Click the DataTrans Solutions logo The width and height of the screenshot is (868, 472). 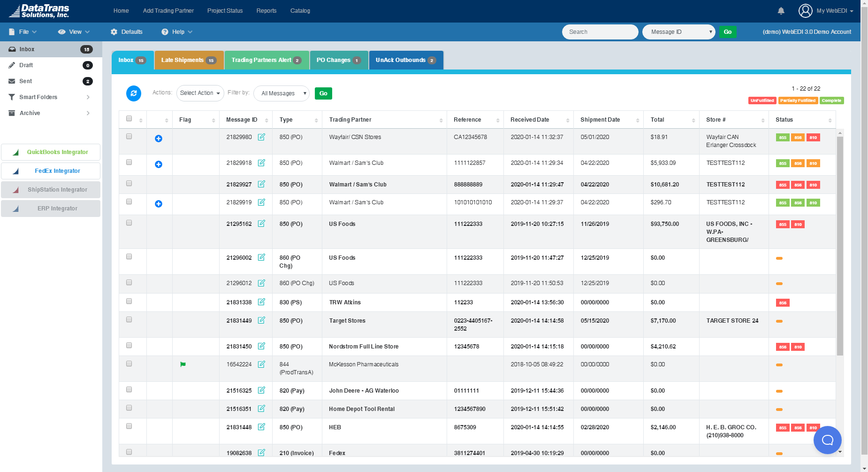pyautogui.click(x=39, y=11)
